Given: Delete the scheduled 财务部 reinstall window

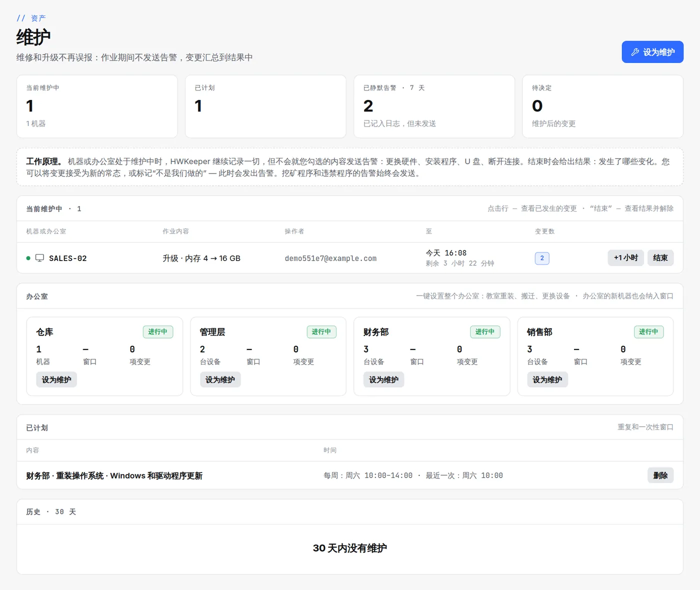Looking at the screenshot, I should coord(660,475).
